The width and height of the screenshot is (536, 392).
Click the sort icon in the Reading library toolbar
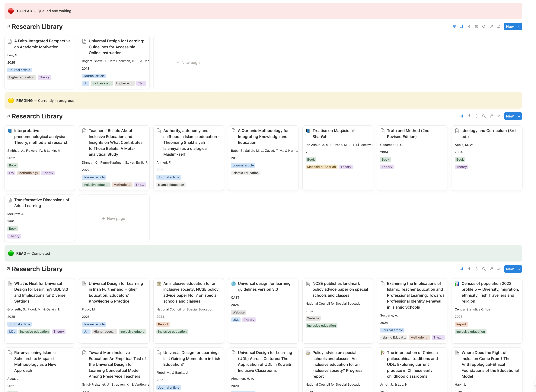pos(461,116)
